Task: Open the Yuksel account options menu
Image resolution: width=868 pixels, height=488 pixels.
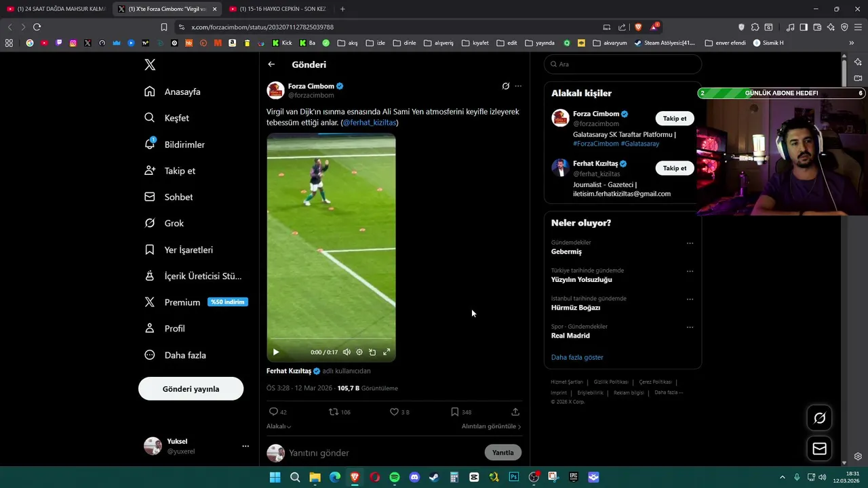Action: 245,446
